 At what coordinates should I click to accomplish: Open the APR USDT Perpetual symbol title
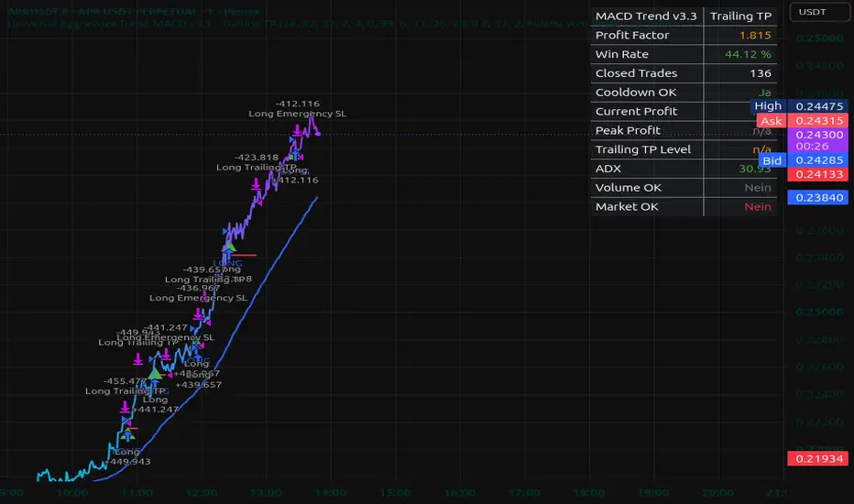(134, 11)
